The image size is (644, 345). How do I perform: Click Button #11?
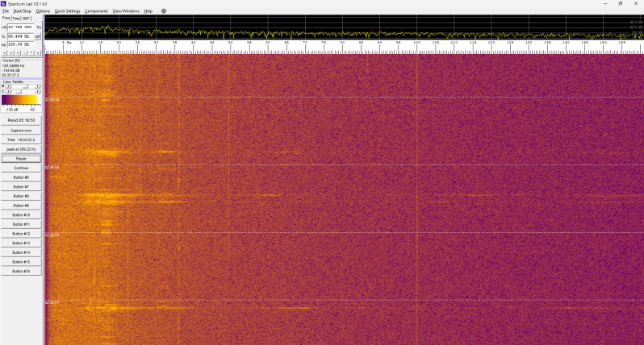(x=21, y=224)
